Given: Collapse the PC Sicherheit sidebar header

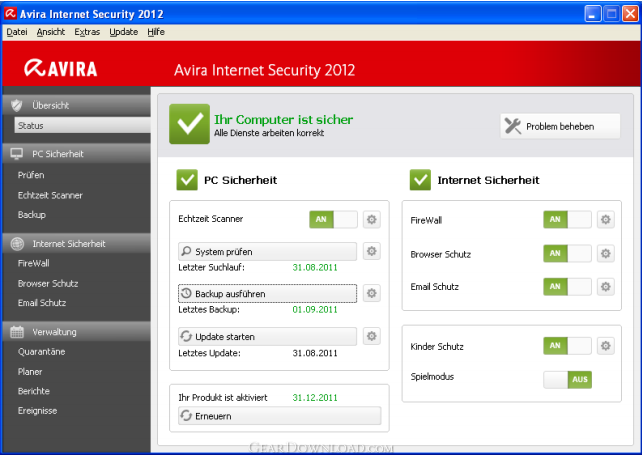Looking at the screenshot, I should pos(77,154).
